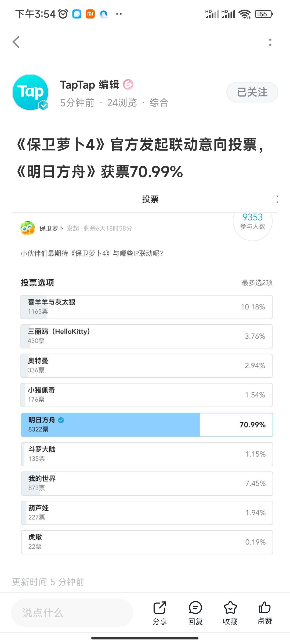
Task: Select the 我的世界 poll option
Action: 147,484
